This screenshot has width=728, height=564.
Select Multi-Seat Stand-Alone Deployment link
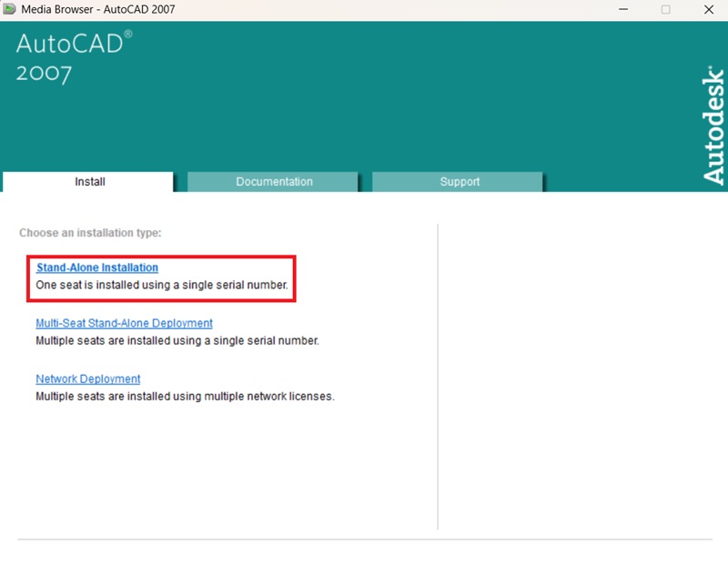click(x=124, y=323)
